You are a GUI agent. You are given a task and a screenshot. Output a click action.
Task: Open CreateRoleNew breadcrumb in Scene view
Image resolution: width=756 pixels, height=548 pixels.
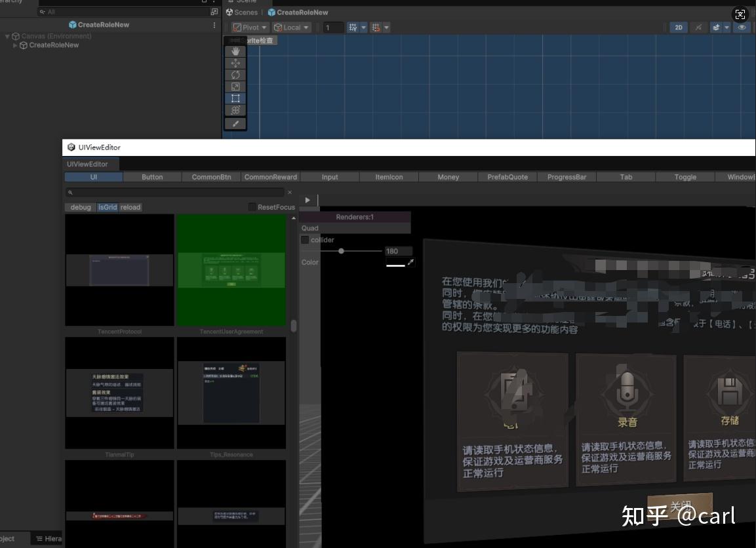click(298, 12)
